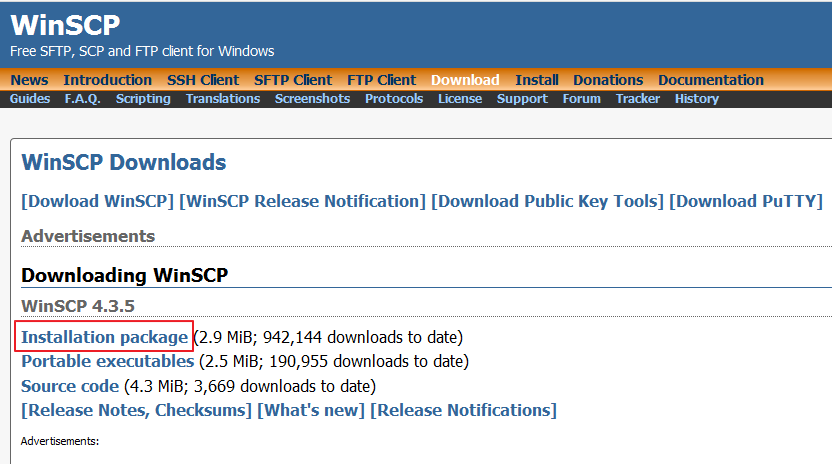Open the SFTP Client section
The image size is (832, 464).
click(x=293, y=80)
